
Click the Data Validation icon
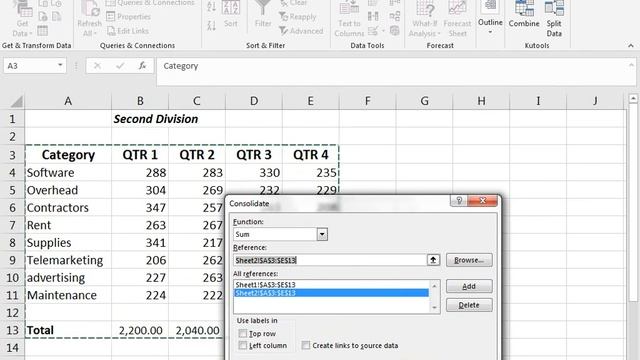pyautogui.click(x=373, y=31)
